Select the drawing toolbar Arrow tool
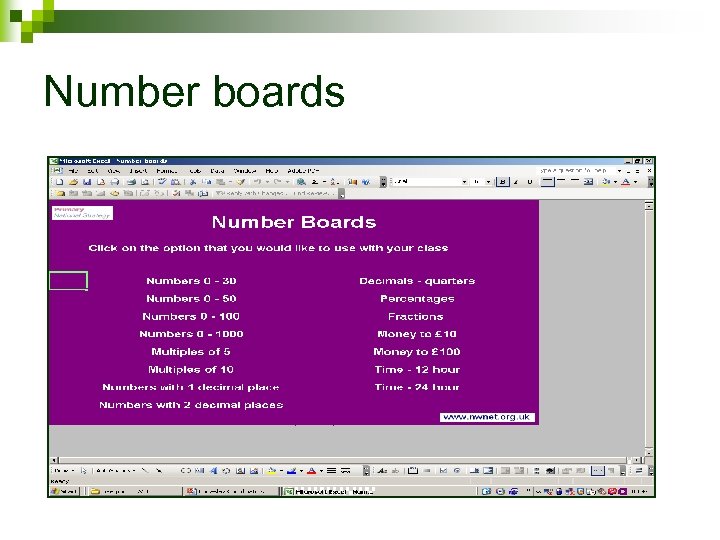This screenshot has width=720, height=540. click(159, 471)
